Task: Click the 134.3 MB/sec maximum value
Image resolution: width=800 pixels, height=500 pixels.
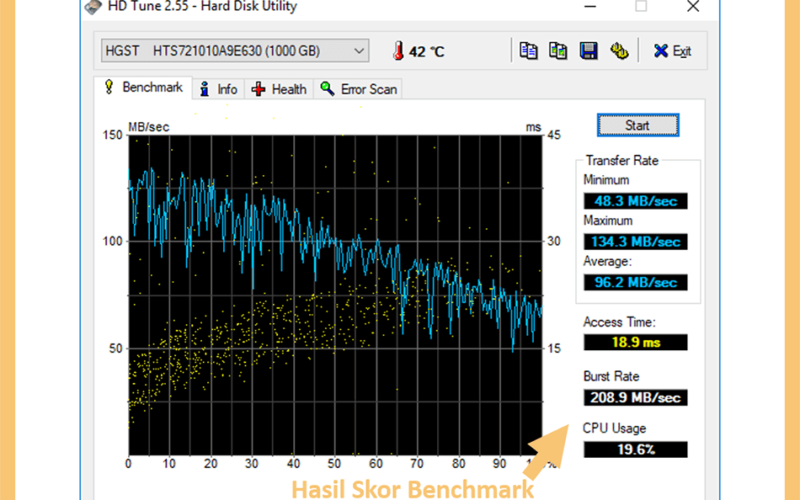Action: 635,241
